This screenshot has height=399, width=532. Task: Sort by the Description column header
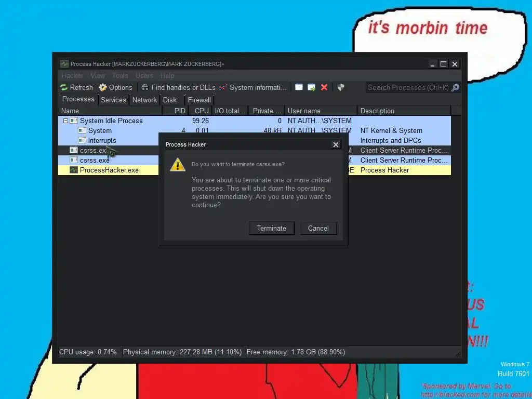(x=404, y=111)
